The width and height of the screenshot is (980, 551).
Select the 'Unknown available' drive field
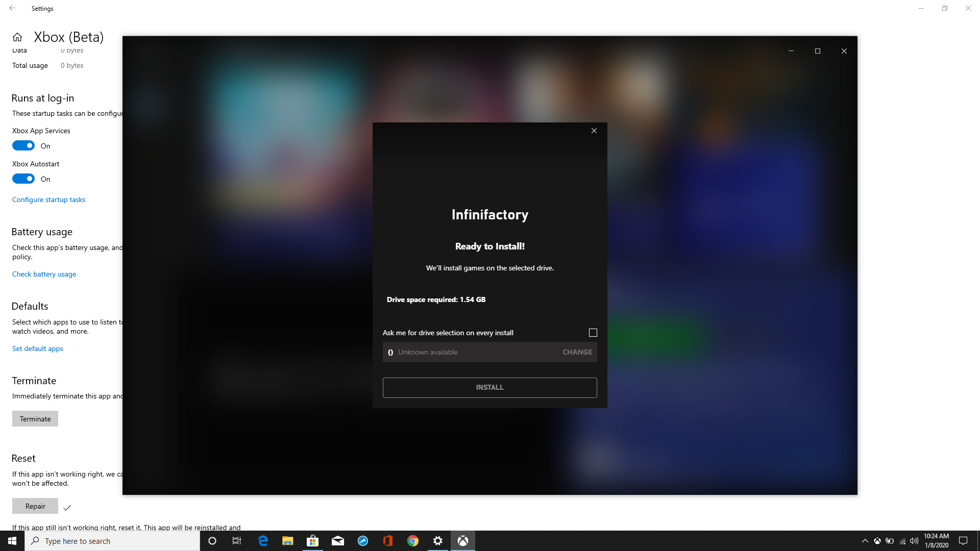coord(490,352)
